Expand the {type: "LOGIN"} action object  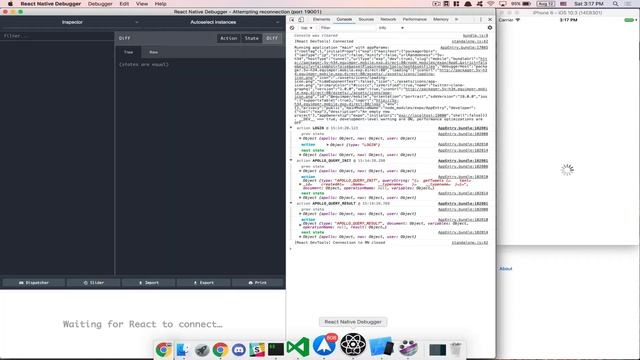click(x=327, y=144)
